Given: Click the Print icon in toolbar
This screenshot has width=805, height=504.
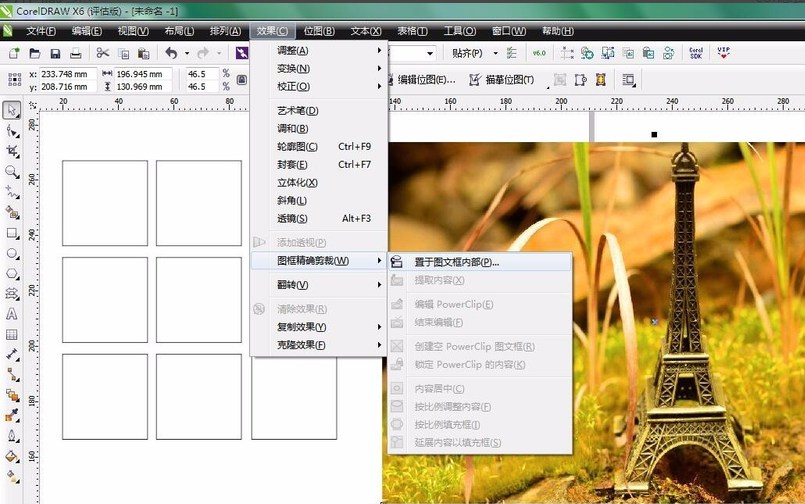Looking at the screenshot, I should coord(75,53).
